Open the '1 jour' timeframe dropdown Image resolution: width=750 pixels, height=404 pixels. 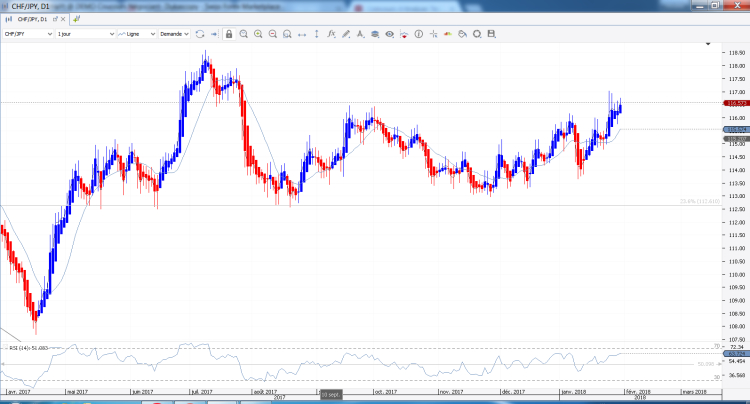86,34
